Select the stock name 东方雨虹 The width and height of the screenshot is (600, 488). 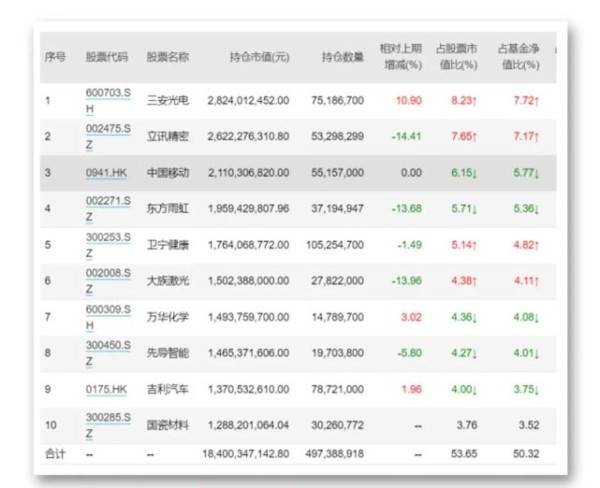pyautogui.click(x=168, y=209)
